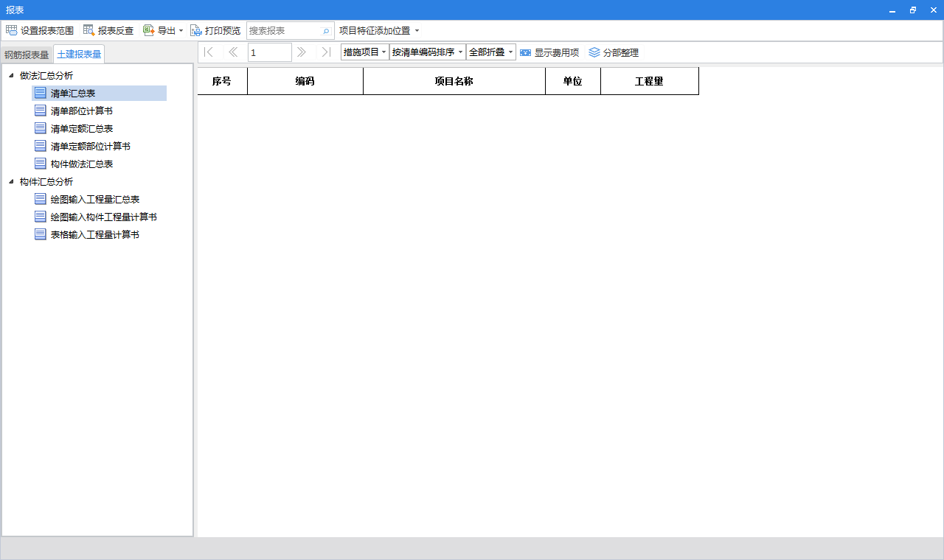Image resolution: width=944 pixels, height=560 pixels.
Task: Click the 清单定额汇总表 report icon
Action: (x=41, y=128)
